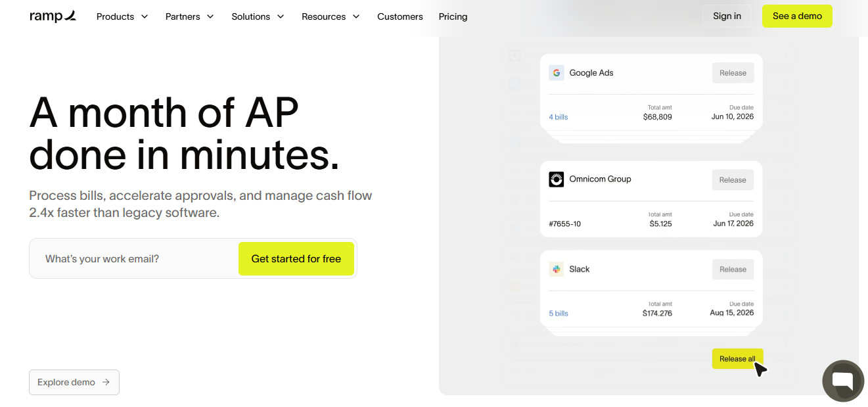This screenshot has width=868, height=407.
Task: Release the Google Ads bills
Action: pyautogui.click(x=733, y=73)
